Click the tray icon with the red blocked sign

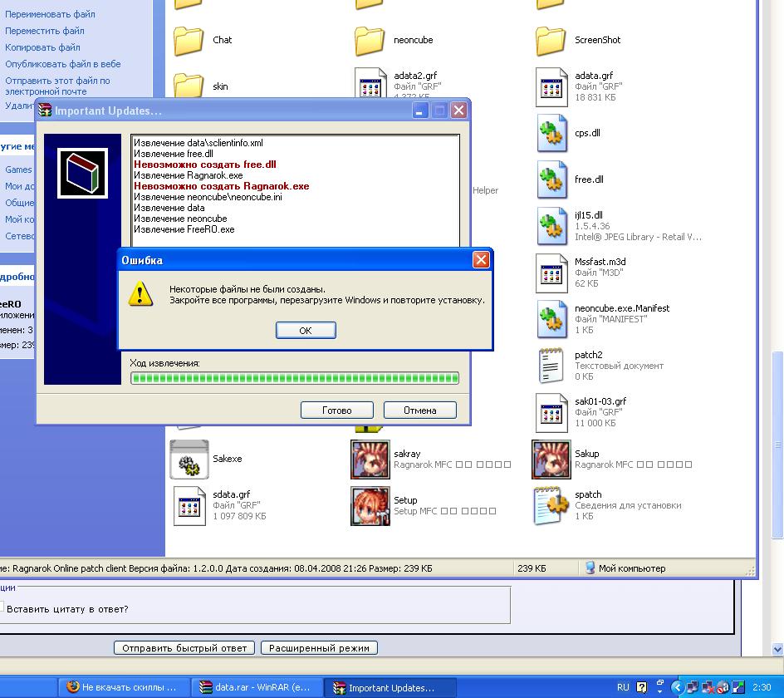point(723,687)
